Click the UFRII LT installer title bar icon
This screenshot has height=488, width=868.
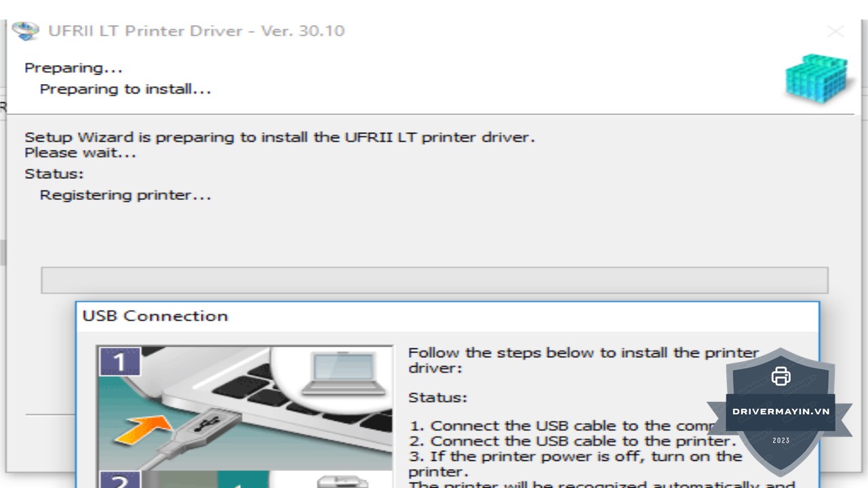click(26, 31)
